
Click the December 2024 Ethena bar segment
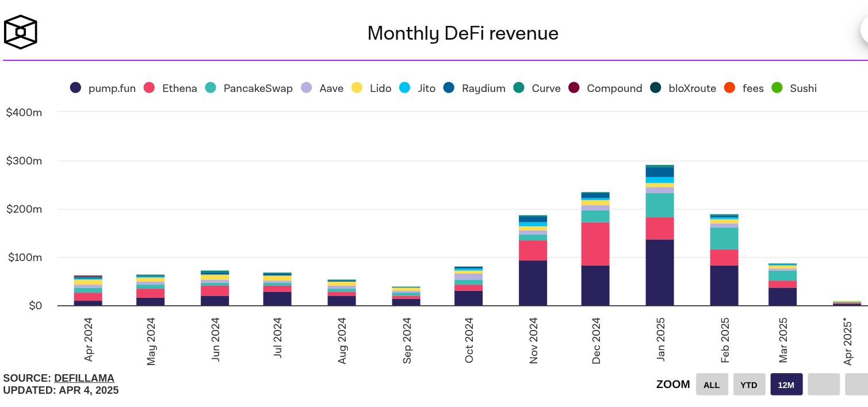595,244
